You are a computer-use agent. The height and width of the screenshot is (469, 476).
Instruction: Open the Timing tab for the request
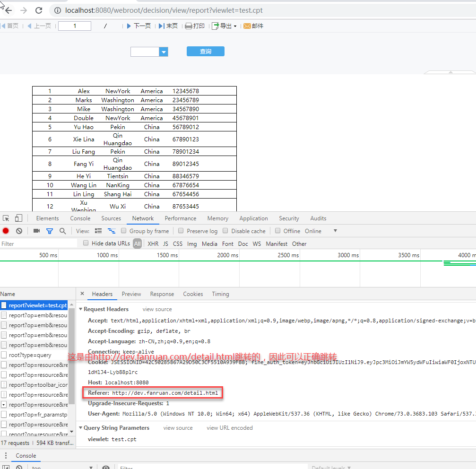220,294
